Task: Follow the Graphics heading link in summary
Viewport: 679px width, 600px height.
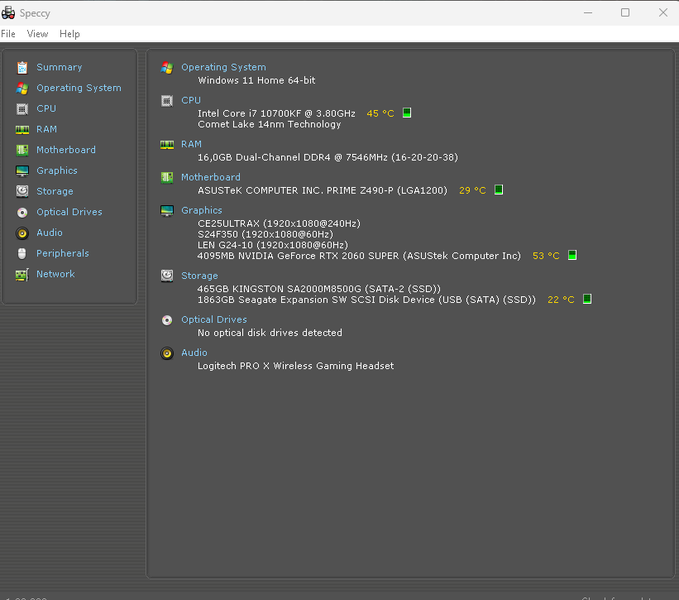Action: coord(202,210)
